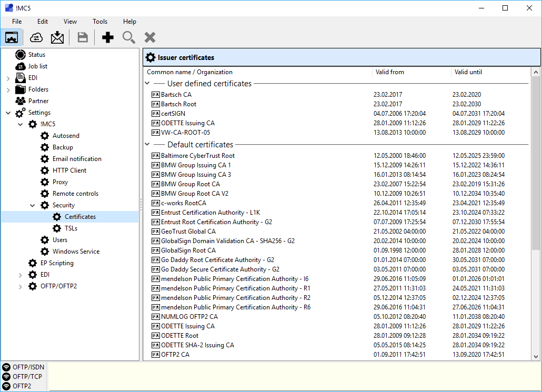
Task: Click the scrollbar down arrow
Action: [x=536, y=356]
